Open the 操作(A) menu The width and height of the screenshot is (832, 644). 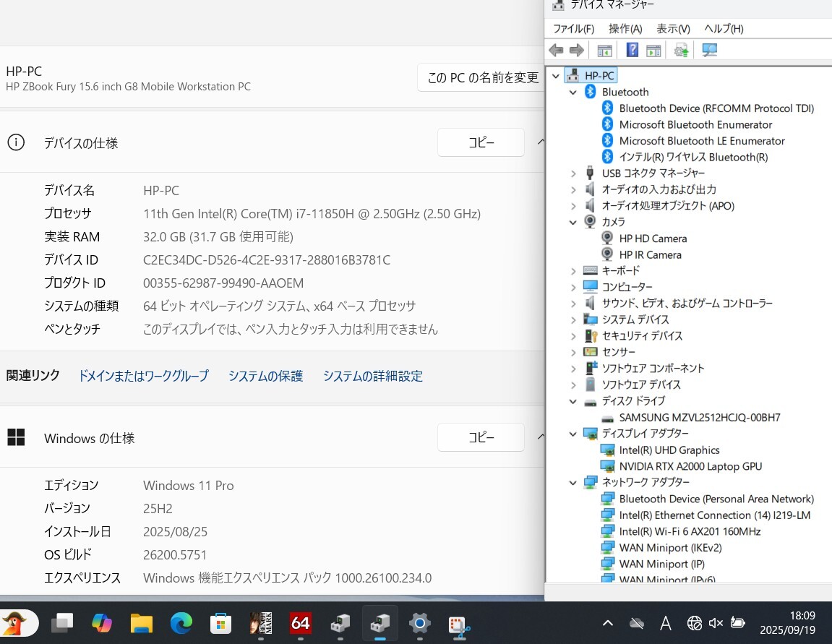click(625, 29)
